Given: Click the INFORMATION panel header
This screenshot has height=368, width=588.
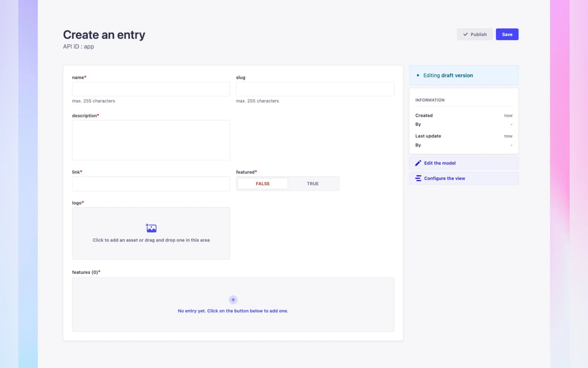Looking at the screenshot, I should (x=429, y=100).
